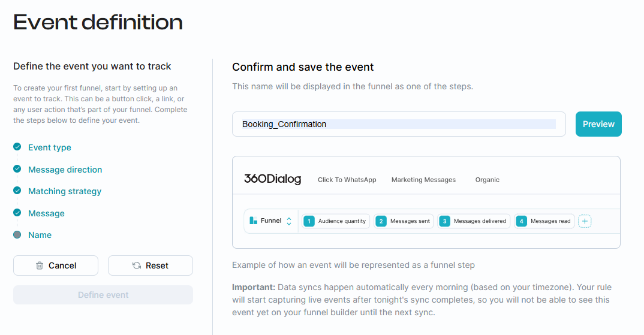Click the Event type completed checkmark
The height and width of the screenshot is (335, 644).
17,147
